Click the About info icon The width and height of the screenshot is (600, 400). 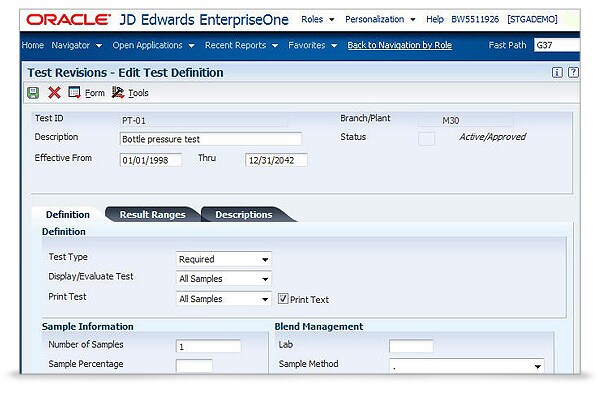(x=557, y=73)
